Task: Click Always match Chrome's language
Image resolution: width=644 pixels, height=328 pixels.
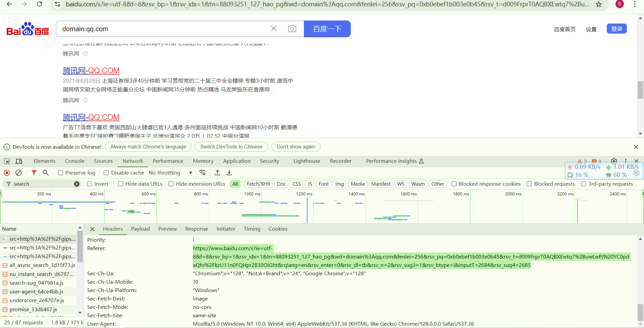Action: tap(148, 147)
